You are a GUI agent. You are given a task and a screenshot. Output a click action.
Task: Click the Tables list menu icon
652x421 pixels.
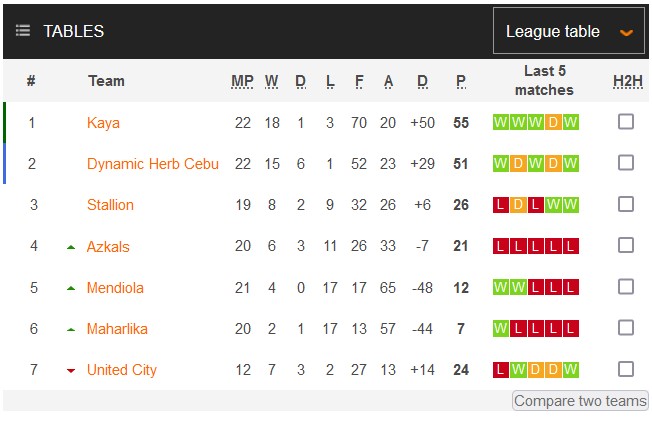[23, 31]
